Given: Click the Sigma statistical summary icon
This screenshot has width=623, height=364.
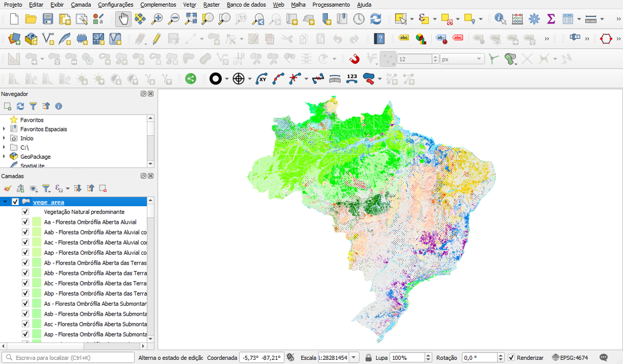Looking at the screenshot, I should 551,19.
